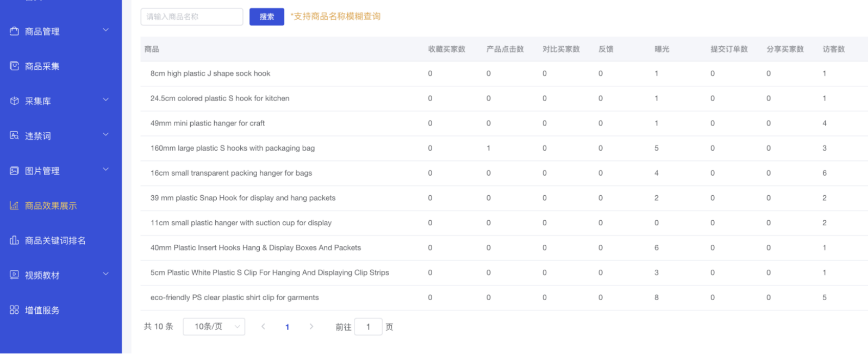Click the 增值服务 grid icon

[14, 309]
